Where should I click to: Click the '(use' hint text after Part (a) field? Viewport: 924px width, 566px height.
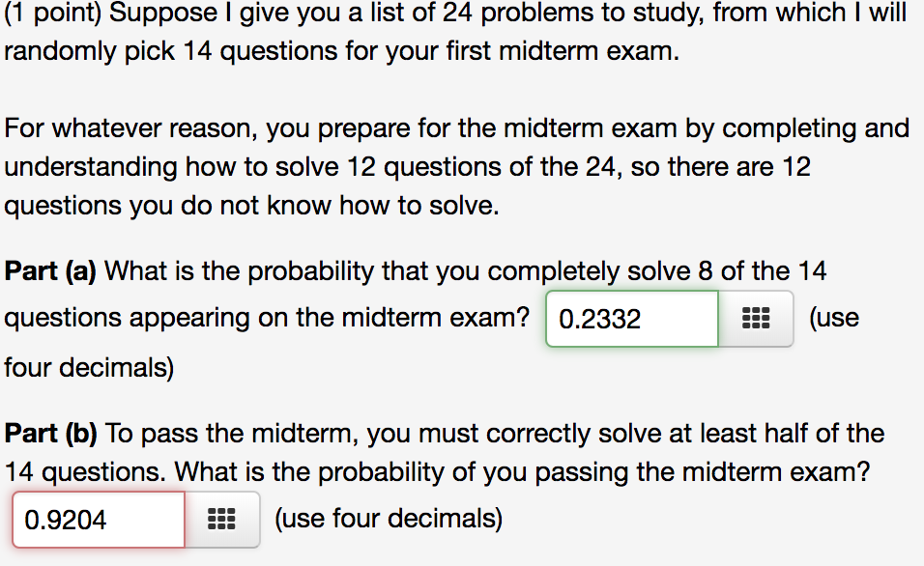[834, 318]
